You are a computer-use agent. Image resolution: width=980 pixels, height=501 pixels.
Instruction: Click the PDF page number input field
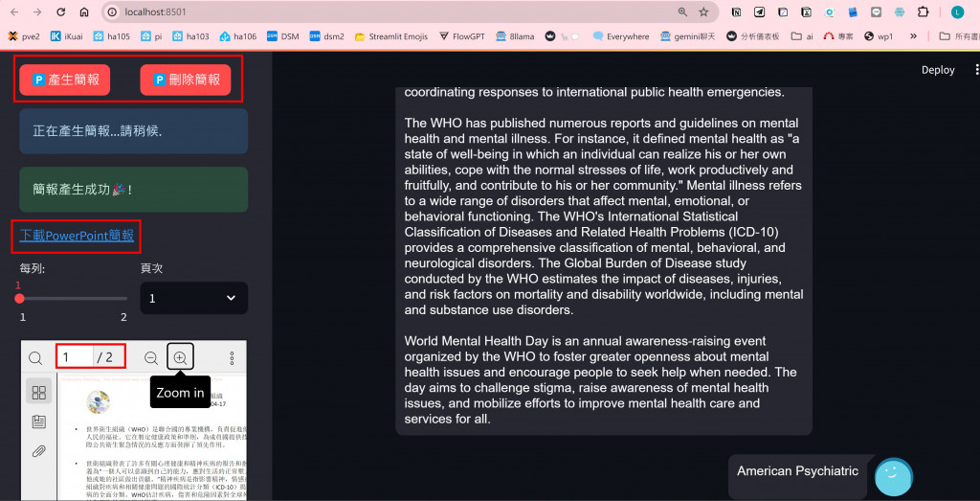pos(75,357)
